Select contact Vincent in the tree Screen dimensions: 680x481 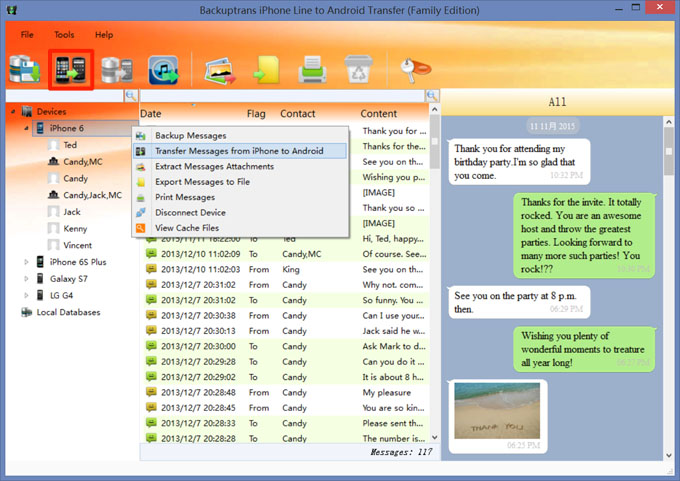(78, 245)
